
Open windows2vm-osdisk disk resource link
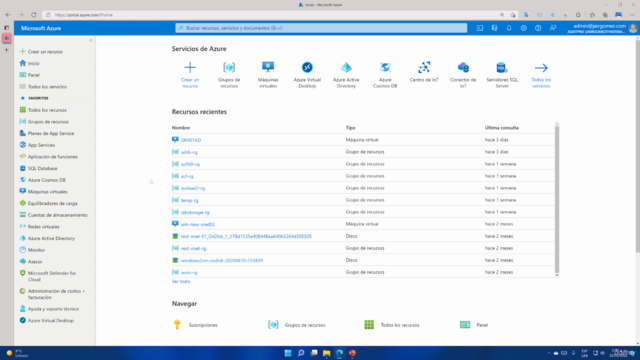222,260
